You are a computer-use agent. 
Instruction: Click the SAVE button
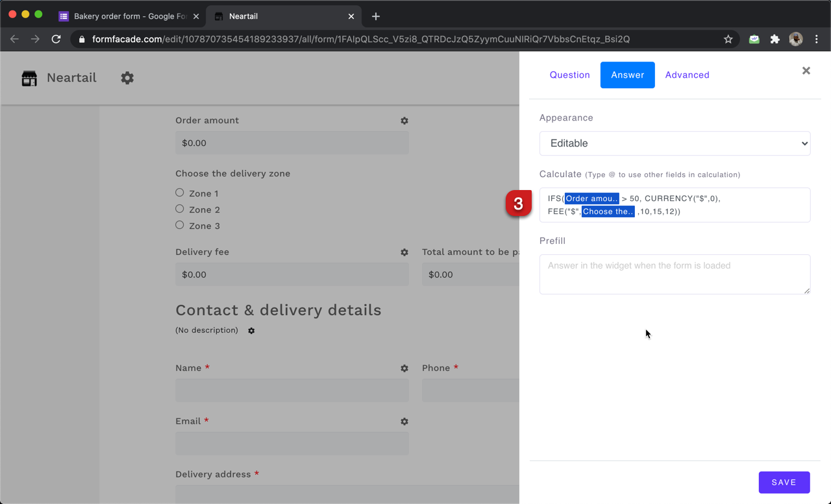click(x=784, y=482)
